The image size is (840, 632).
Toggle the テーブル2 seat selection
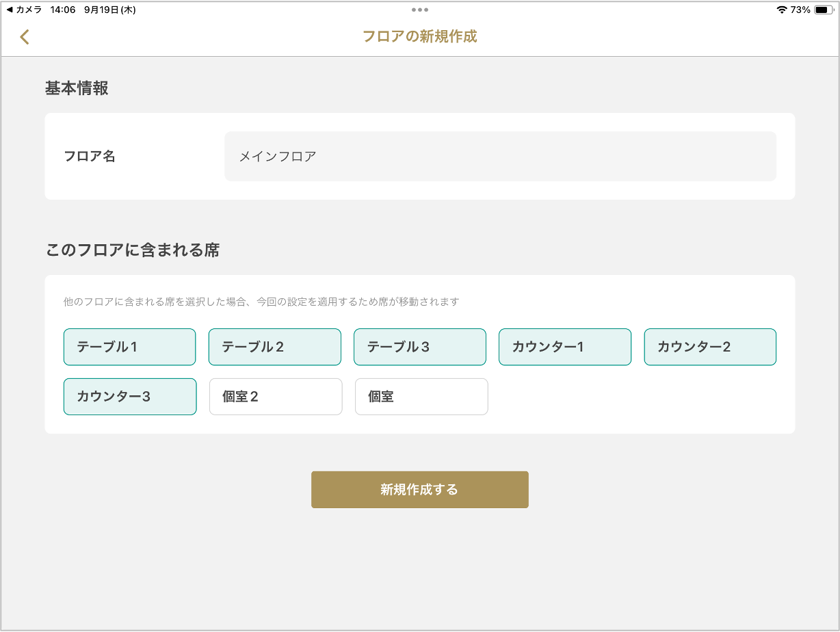pyautogui.click(x=274, y=347)
